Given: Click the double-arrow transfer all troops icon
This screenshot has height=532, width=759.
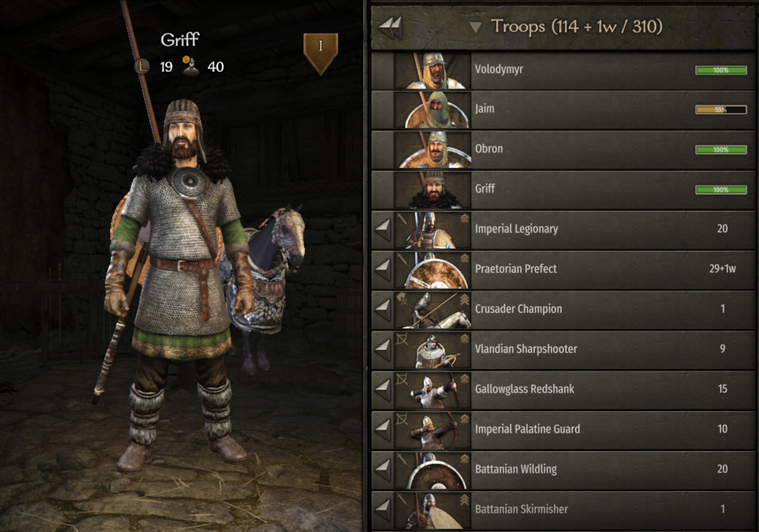Looking at the screenshot, I should coord(391,28).
